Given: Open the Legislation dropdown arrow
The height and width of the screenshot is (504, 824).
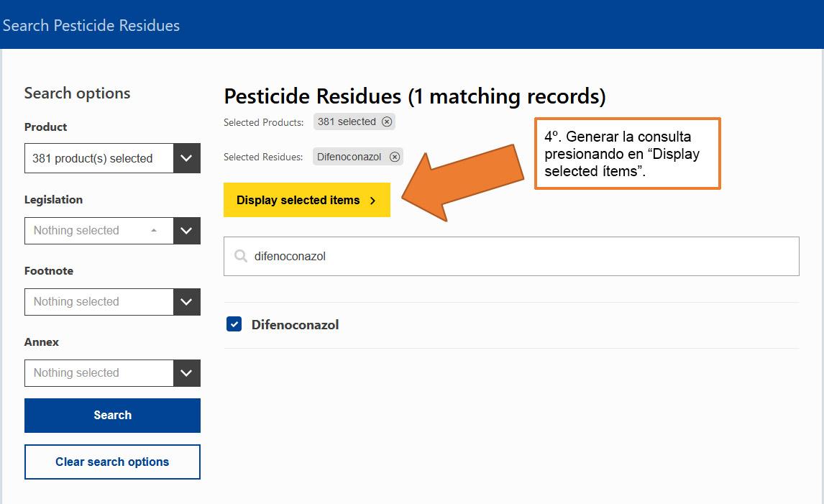Looking at the screenshot, I should [186, 231].
